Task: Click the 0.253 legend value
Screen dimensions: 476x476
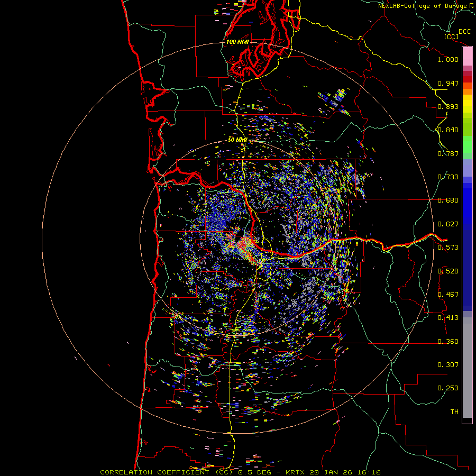Action: pos(448,388)
